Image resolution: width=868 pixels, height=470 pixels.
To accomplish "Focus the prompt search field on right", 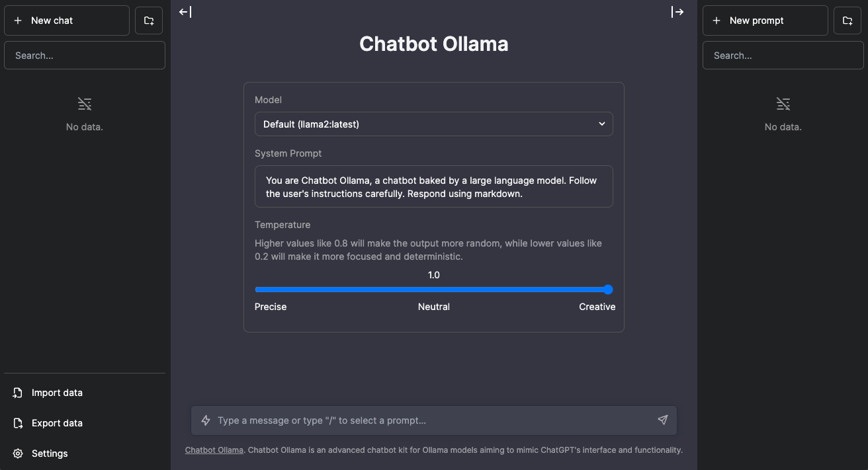I will click(783, 56).
